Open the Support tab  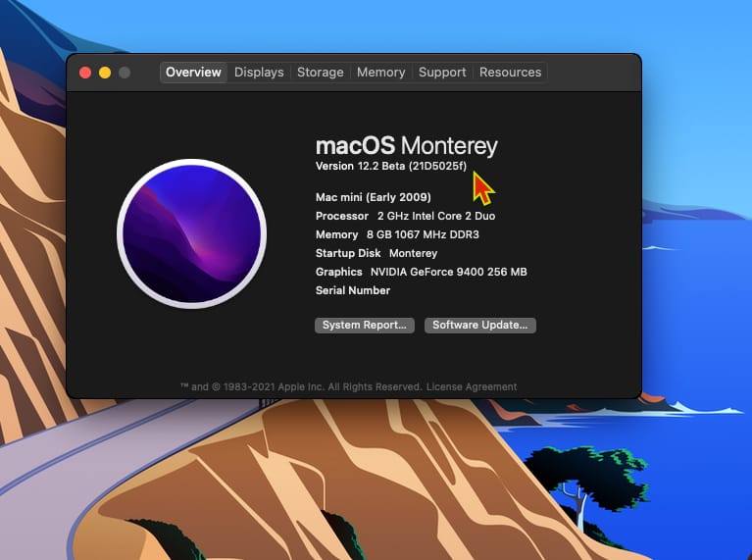pyautogui.click(x=442, y=73)
